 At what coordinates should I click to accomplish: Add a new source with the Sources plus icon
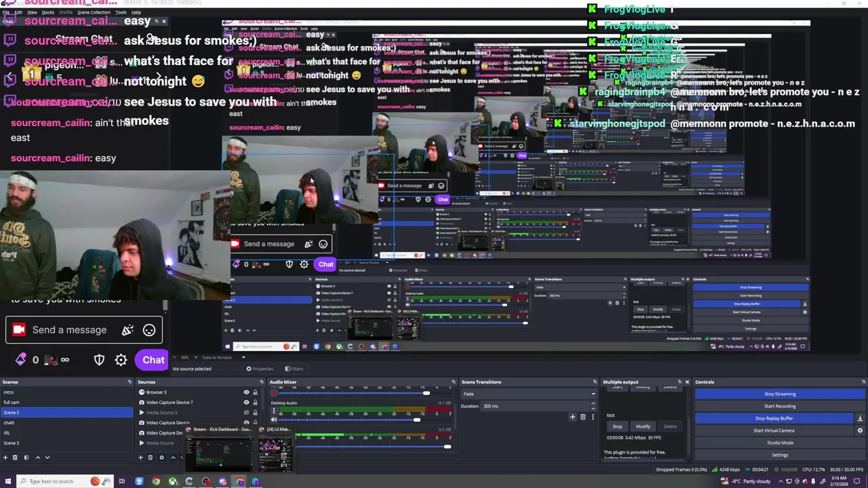click(140, 457)
